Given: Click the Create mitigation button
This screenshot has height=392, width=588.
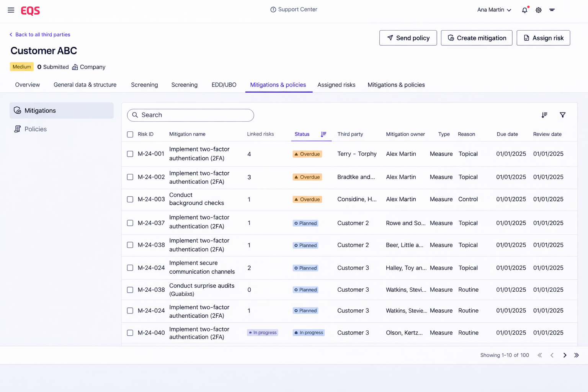Looking at the screenshot, I should coord(476,38).
